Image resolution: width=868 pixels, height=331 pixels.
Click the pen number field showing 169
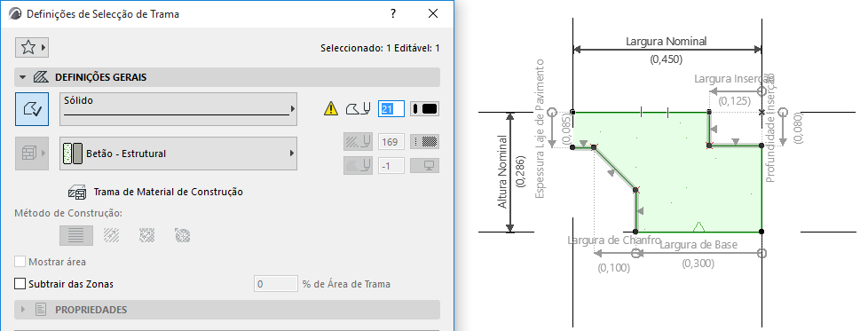click(x=391, y=142)
